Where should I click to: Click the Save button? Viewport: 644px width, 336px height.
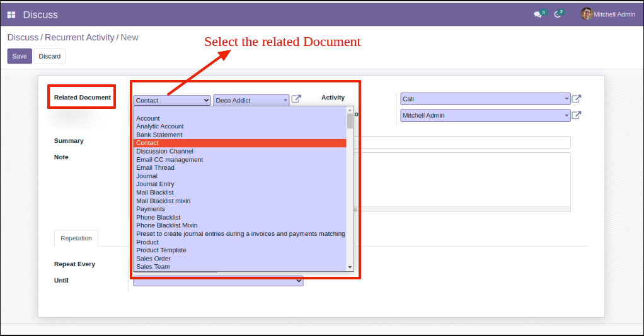coord(20,56)
